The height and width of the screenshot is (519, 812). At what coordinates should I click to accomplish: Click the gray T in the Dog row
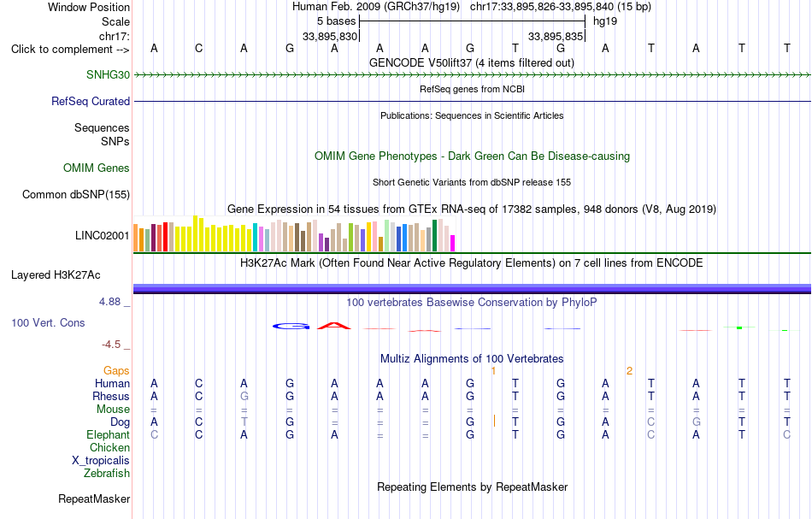[x=244, y=422]
